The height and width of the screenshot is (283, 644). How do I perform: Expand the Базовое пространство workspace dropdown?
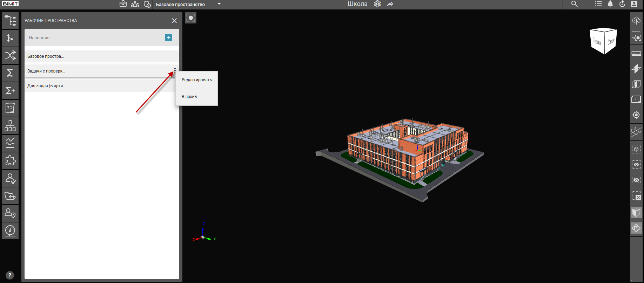pos(219,4)
